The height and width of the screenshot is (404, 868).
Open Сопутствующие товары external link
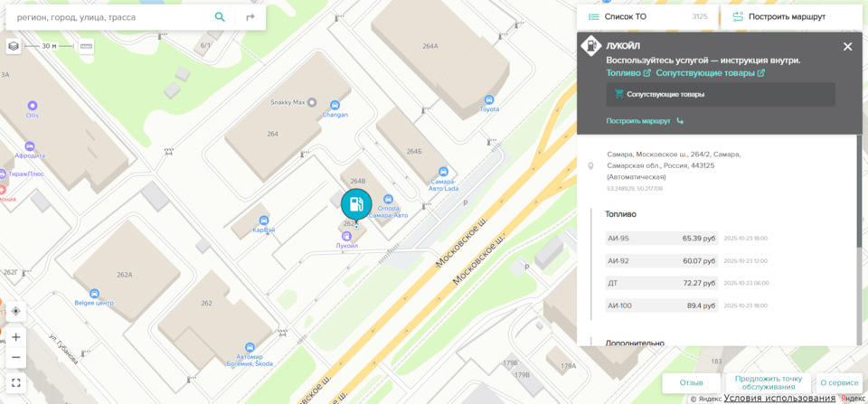[711, 73]
